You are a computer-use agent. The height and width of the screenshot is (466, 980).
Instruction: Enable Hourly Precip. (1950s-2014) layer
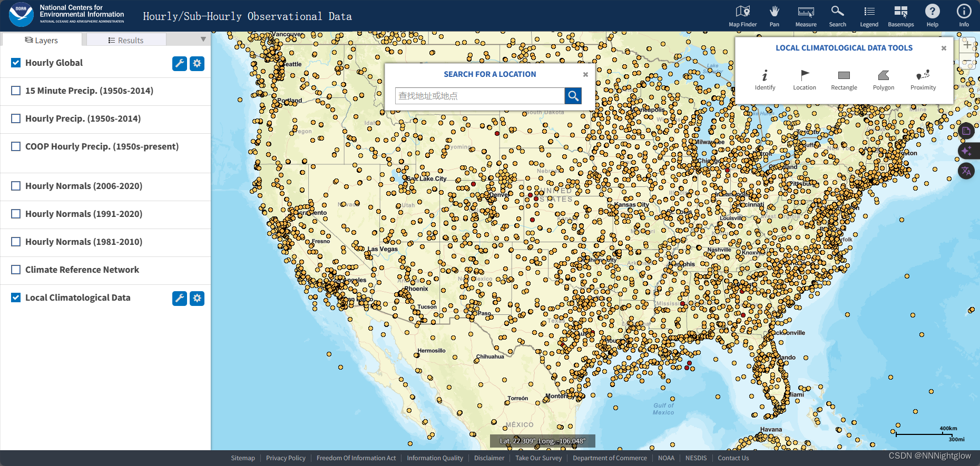(16, 118)
